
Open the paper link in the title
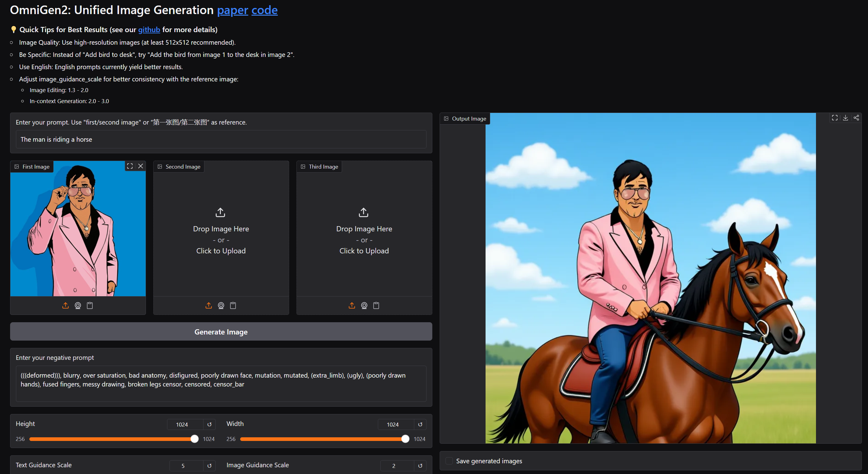[233, 10]
